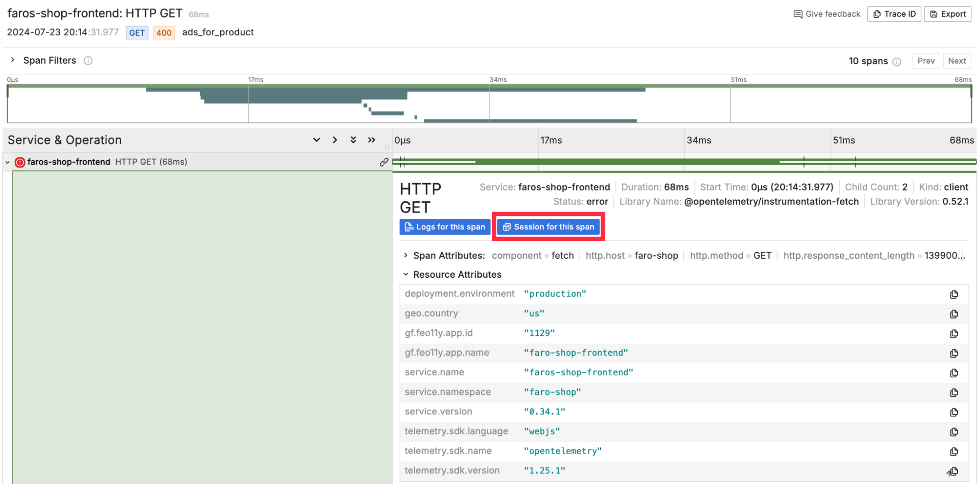Image resolution: width=980 pixels, height=484 pixels.
Task: Click the Trace ID button
Action: pos(894,14)
